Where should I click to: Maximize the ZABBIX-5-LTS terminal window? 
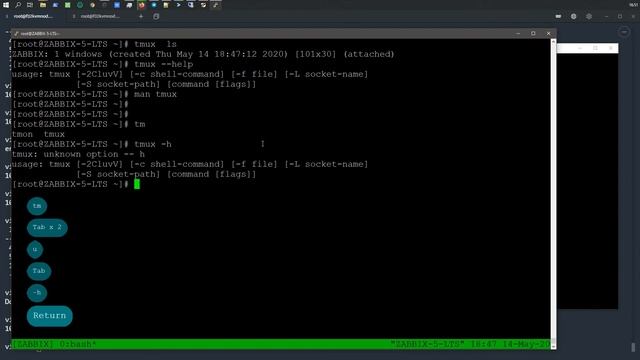[x=533, y=33]
